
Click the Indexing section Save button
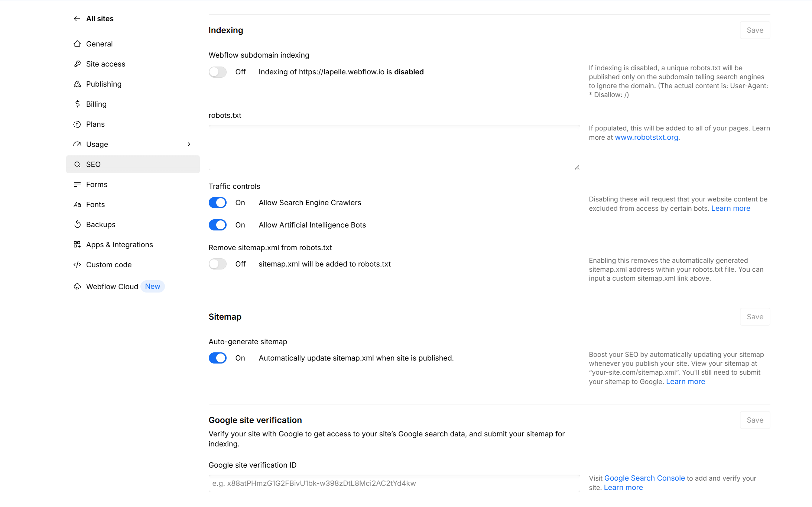(755, 30)
